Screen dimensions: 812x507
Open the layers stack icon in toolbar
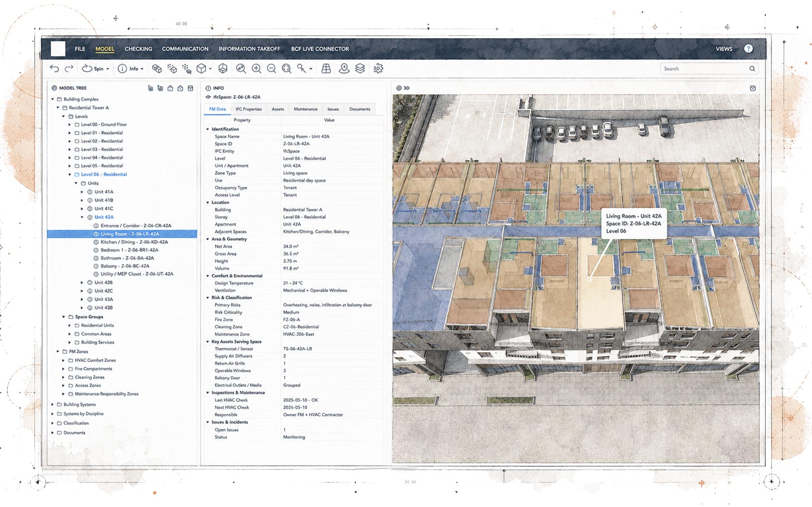pos(360,69)
